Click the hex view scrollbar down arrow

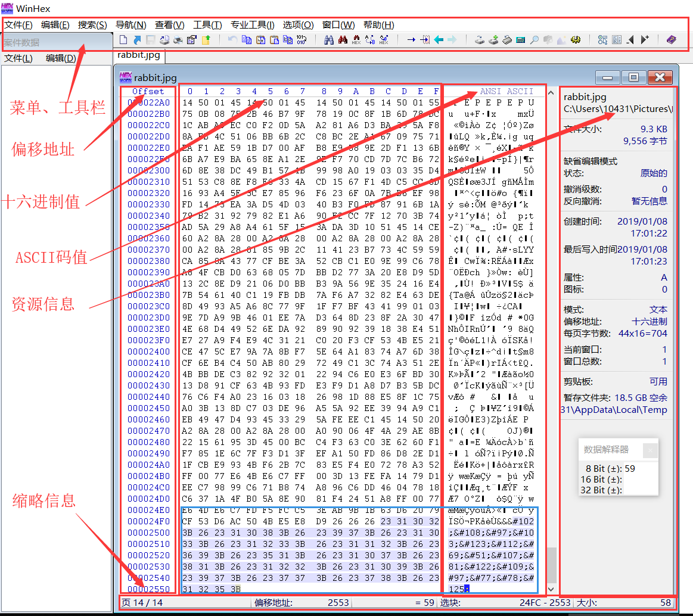[x=551, y=589]
